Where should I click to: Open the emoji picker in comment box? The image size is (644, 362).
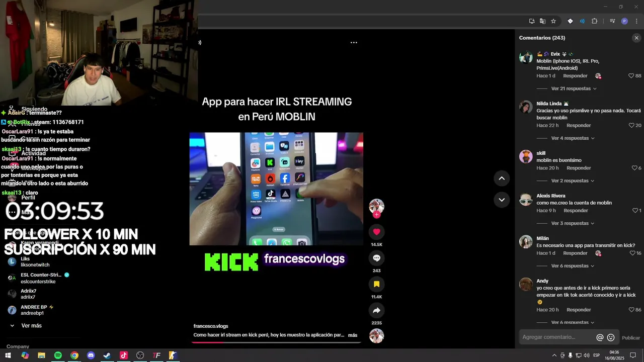coord(611,337)
